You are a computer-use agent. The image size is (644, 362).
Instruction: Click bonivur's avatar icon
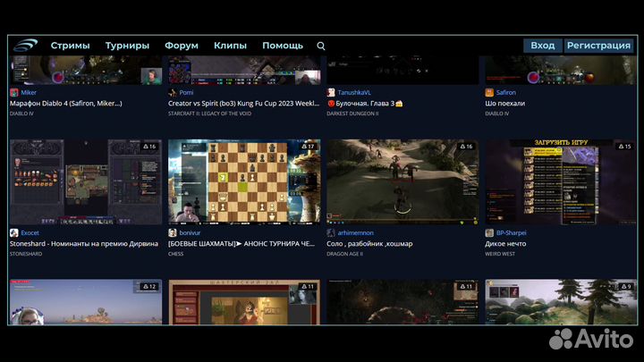click(x=173, y=232)
